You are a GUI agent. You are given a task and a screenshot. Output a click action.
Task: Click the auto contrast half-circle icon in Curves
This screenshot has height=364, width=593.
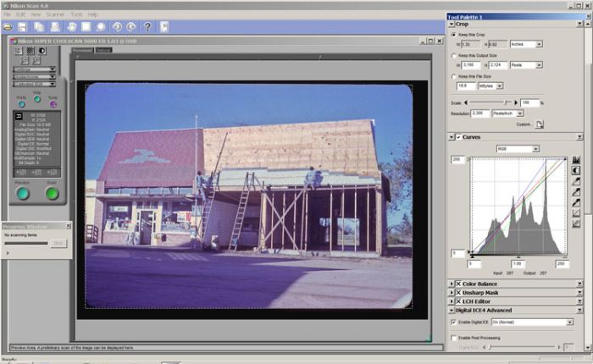[x=576, y=170]
